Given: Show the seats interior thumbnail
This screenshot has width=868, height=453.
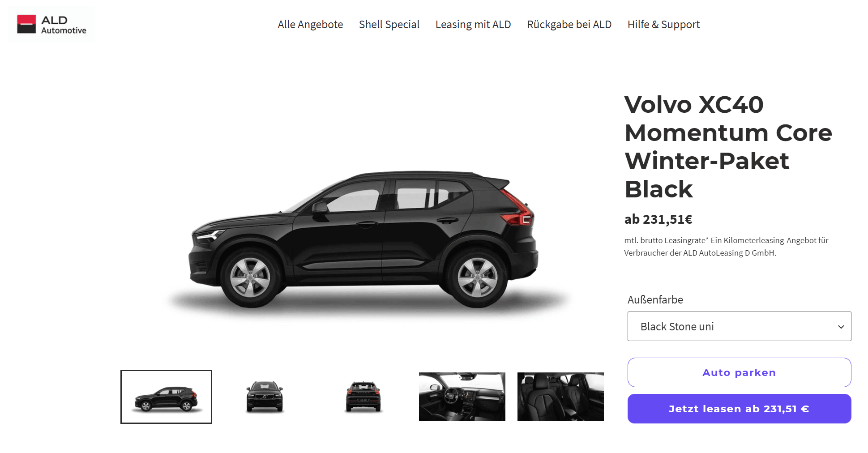Looking at the screenshot, I should [560, 397].
